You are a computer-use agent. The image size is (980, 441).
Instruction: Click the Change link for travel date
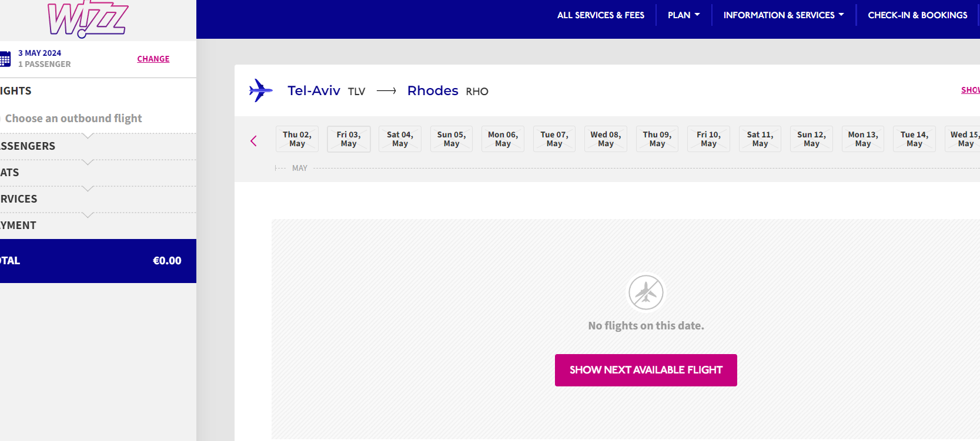153,59
